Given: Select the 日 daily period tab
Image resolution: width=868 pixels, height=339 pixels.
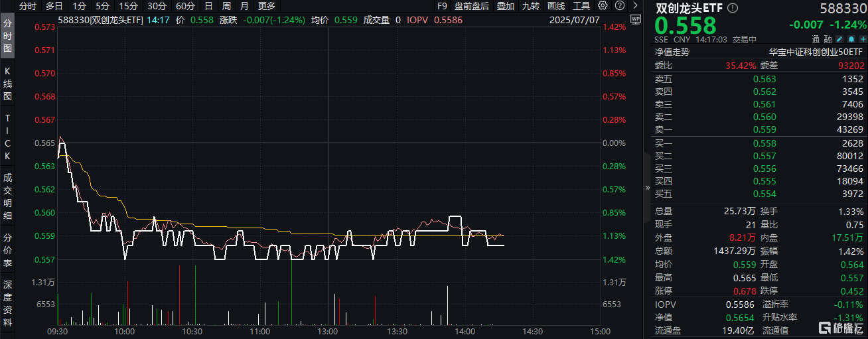Looking at the screenshot, I should [x=208, y=6].
